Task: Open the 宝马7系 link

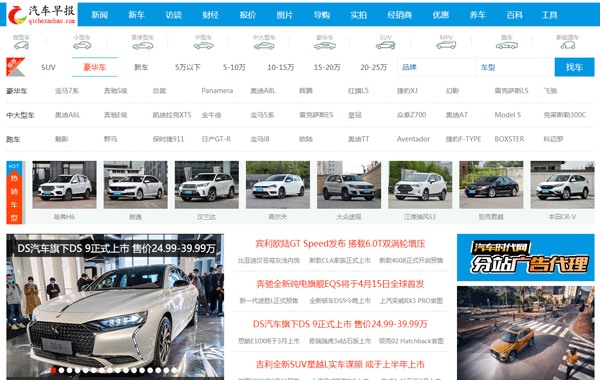Action: point(67,91)
